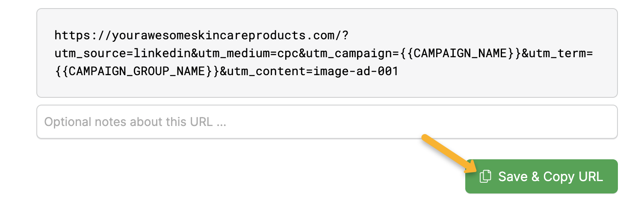The image size is (644, 205).
Task: Click the copy icon on the green button
Action: pos(484,176)
